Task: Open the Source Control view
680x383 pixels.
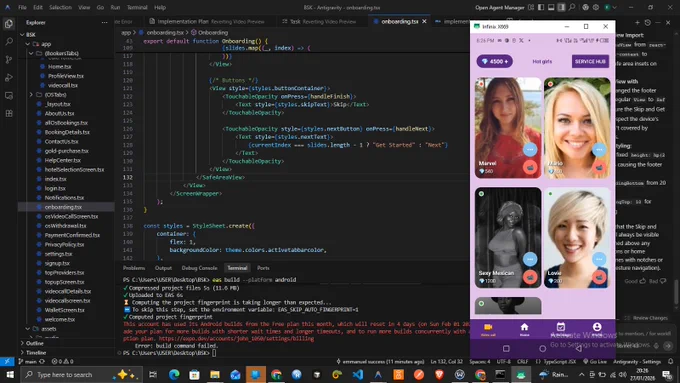Action: pyautogui.click(x=9, y=60)
